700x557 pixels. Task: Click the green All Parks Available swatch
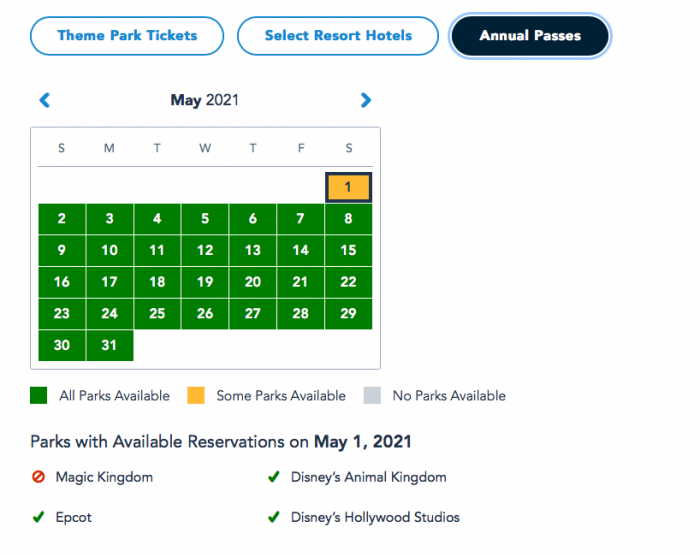click(x=39, y=396)
